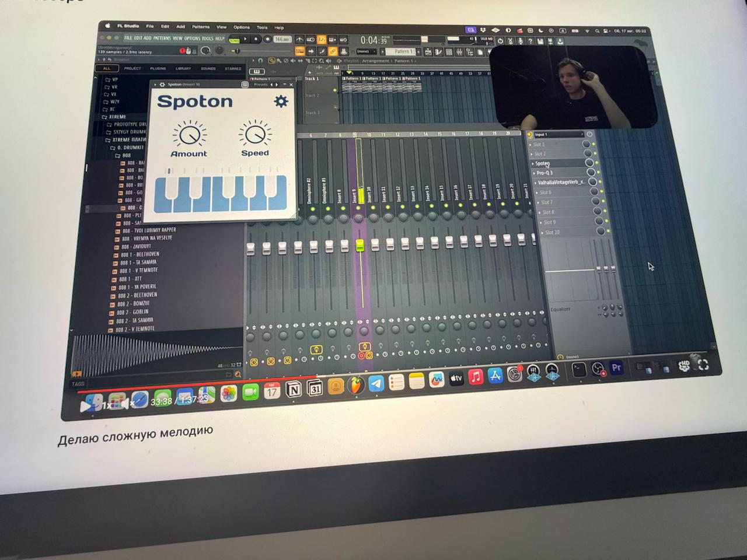Viewport: 747px width, 560px height.
Task: Toggle the countdown 3-2-1 icon
Action: (322, 40)
